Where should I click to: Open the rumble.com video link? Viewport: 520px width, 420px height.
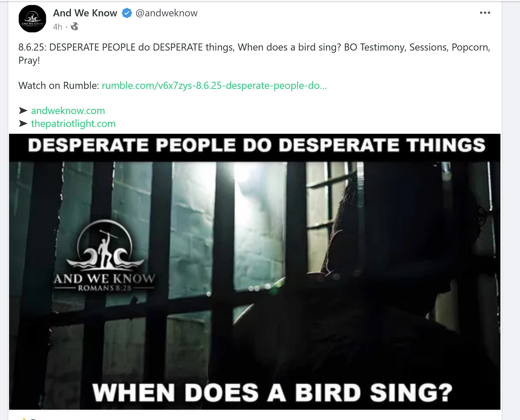[214, 85]
